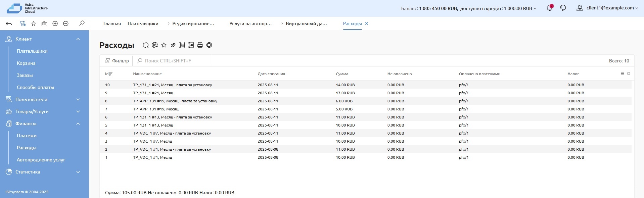Switch to Услуги на автопр… tab
Viewport: 644px width, 198px height.
(250, 23)
